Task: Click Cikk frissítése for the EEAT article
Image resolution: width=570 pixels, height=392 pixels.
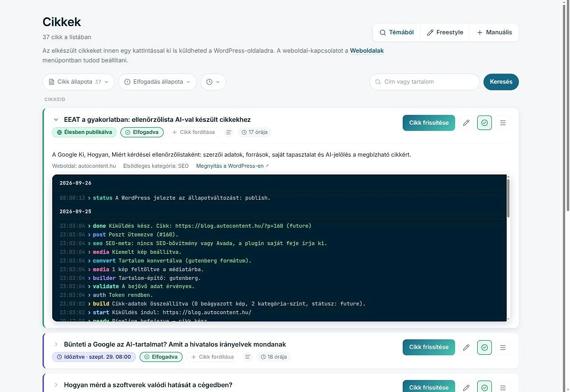Action: click(x=429, y=123)
